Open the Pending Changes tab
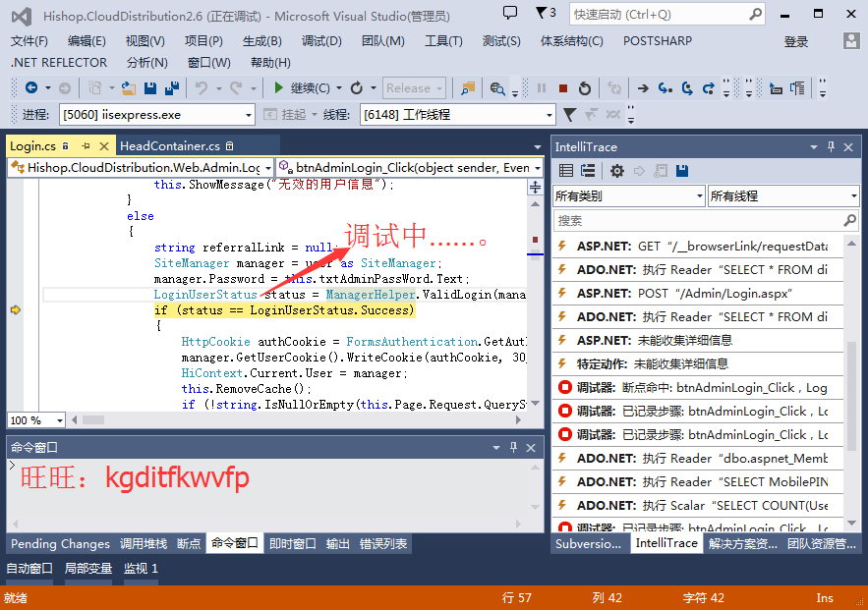The image size is (868, 610). point(60,543)
